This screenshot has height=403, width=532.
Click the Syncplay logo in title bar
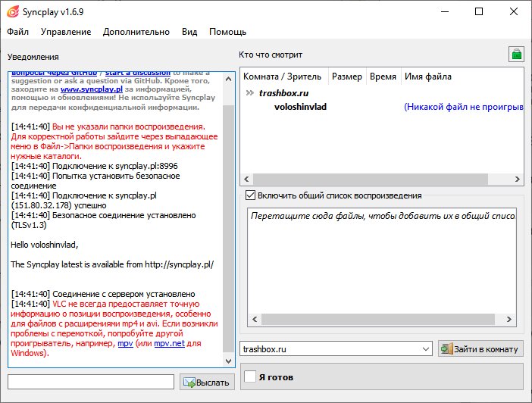point(13,12)
